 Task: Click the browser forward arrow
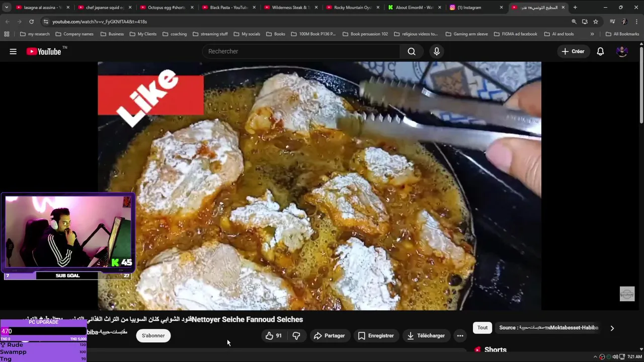tap(19, 22)
